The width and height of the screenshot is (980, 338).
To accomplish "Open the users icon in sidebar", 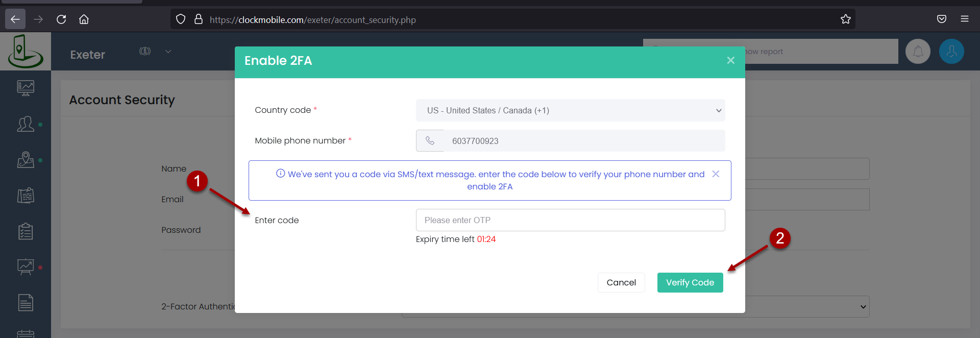I will click(x=26, y=124).
